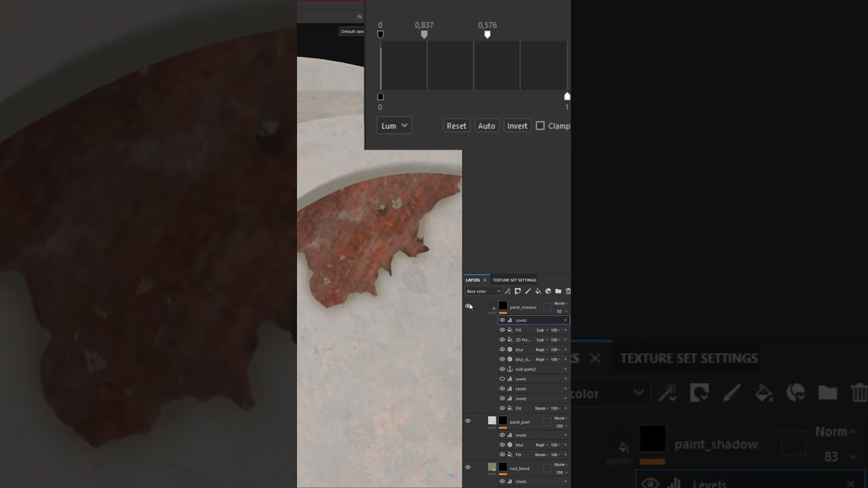Open the paint_peel opacity 100 dropdown
868x488 pixels.
(561, 426)
